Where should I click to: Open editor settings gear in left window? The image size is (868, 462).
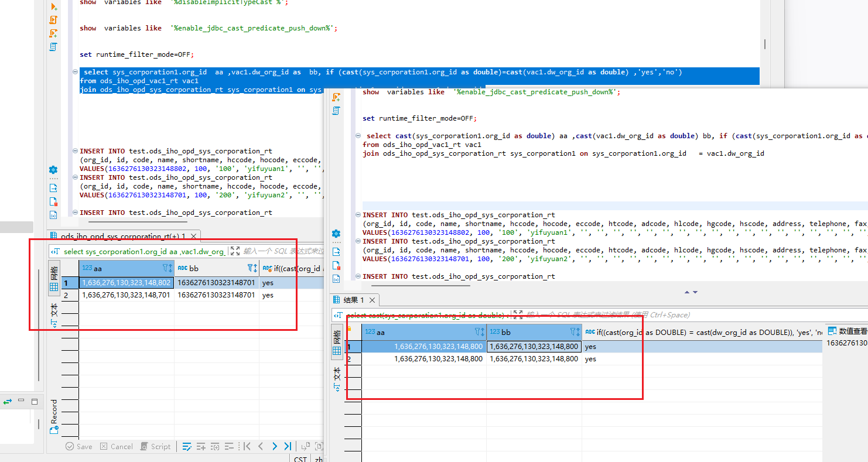(x=53, y=170)
